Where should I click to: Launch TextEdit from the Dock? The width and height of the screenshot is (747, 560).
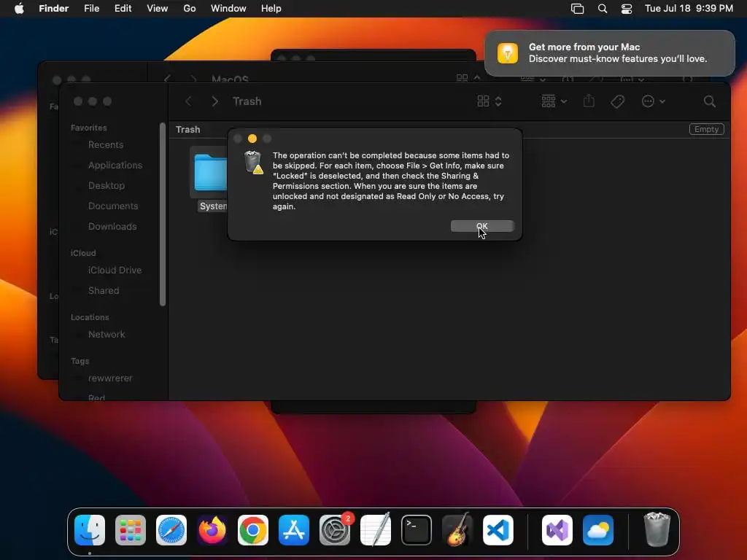click(376, 529)
